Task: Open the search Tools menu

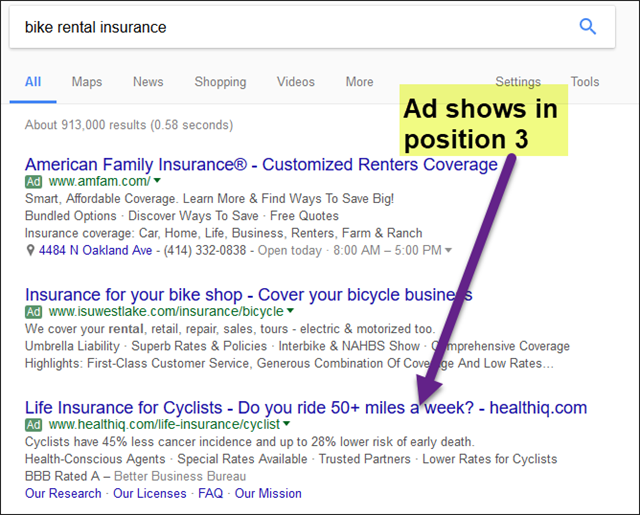Action: click(x=585, y=82)
